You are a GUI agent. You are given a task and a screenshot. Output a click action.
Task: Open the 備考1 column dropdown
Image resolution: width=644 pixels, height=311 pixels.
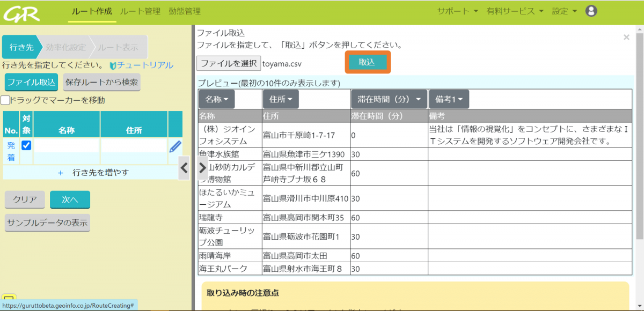449,99
